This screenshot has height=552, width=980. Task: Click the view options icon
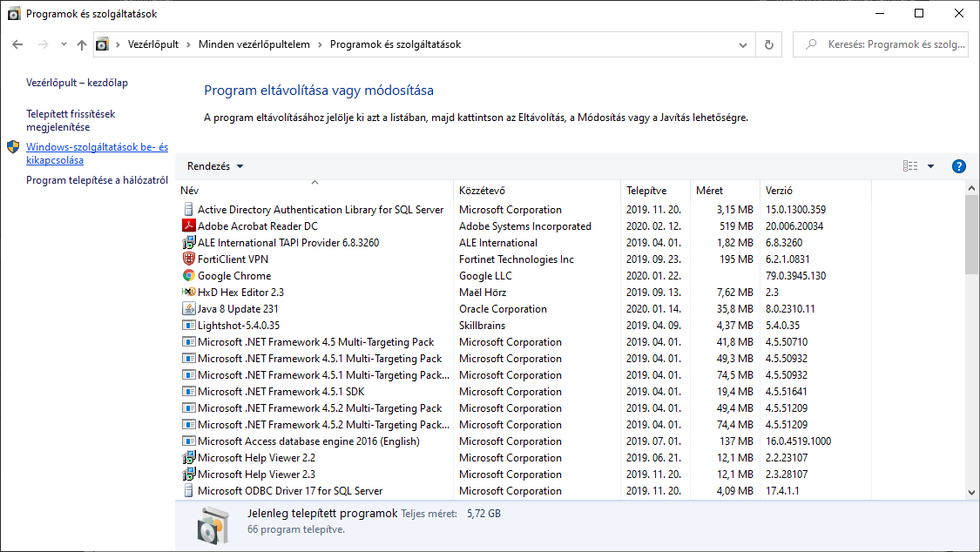point(910,166)
